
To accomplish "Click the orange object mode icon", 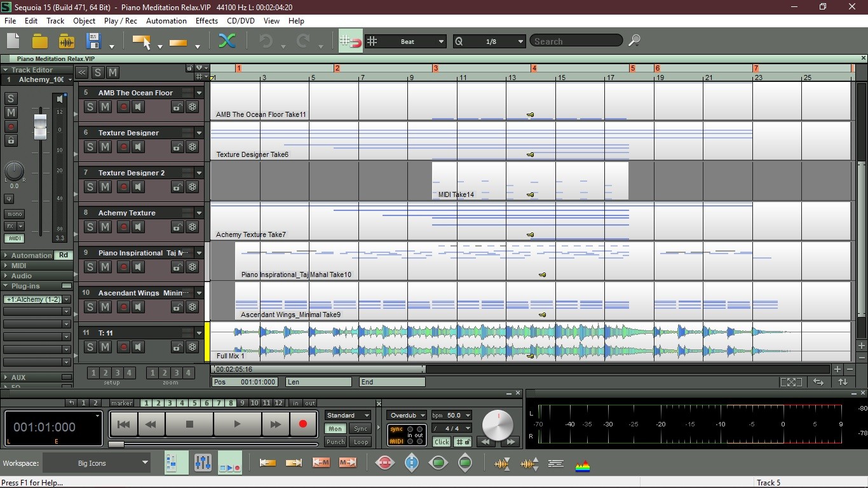I will click(179, 43).
